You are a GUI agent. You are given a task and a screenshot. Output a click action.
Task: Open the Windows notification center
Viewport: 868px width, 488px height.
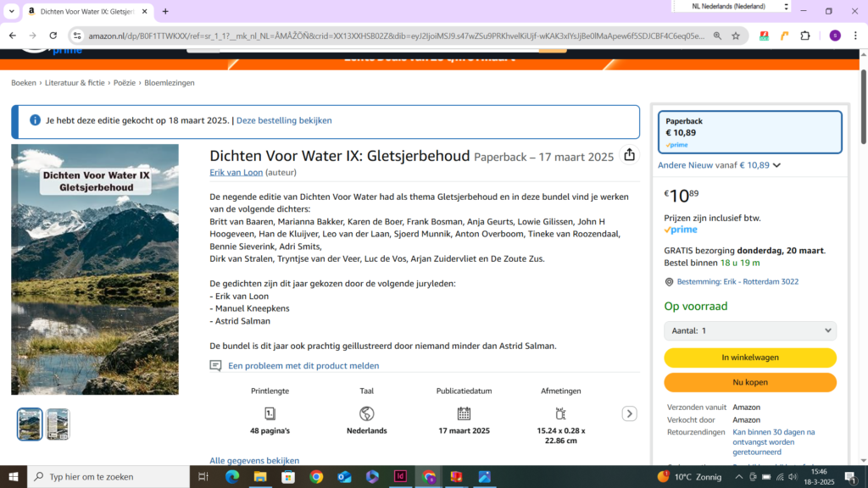tap(851, 476)
